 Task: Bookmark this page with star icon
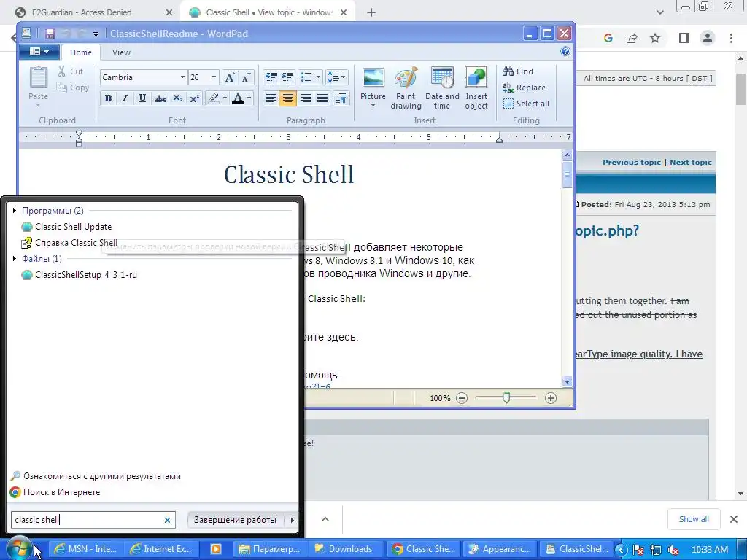(x=655, y=38)
